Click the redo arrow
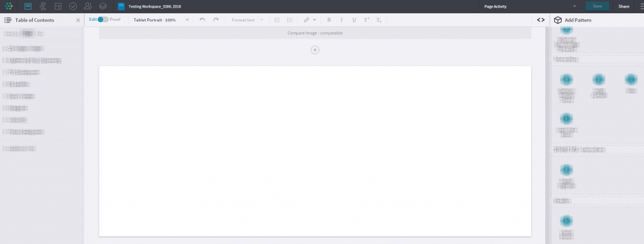This screenshot has width=644, height=244. coord(216,19)
